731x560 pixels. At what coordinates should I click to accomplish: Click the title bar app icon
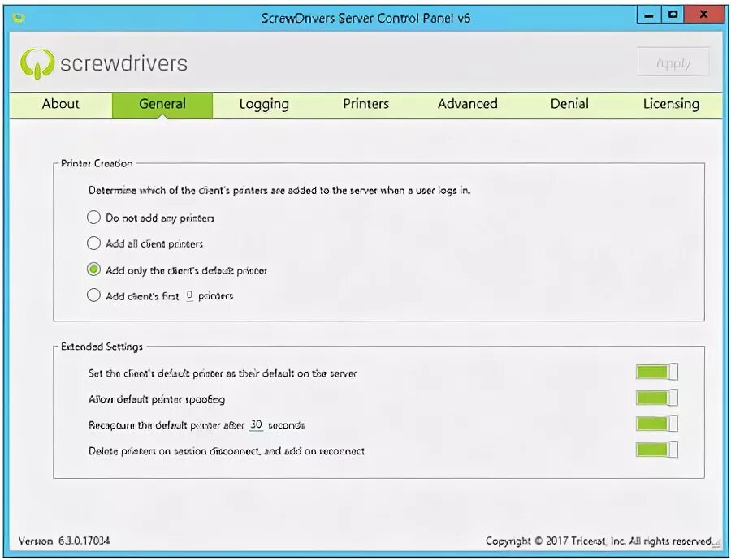[x=19, y=18]
